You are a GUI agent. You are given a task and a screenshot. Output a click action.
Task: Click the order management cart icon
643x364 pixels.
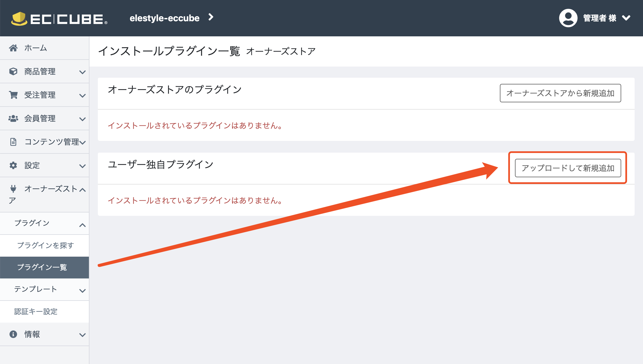pos(13,95)
